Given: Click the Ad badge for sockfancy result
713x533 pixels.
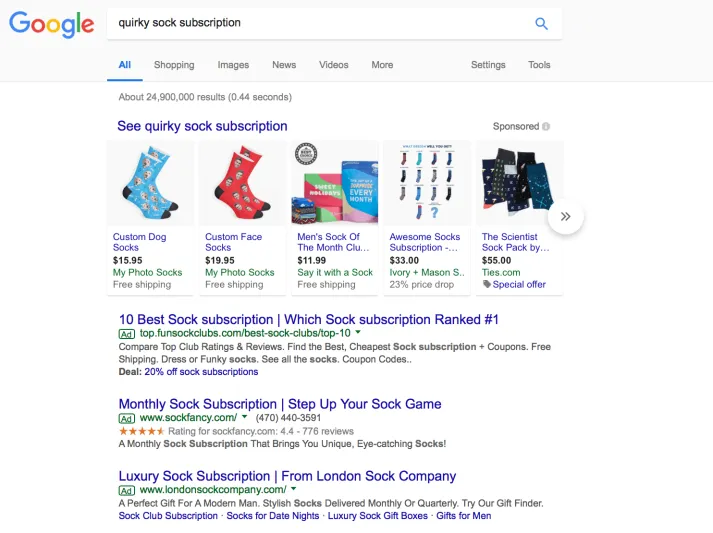Looking at the screenshot, I should (x=127, y=418).
